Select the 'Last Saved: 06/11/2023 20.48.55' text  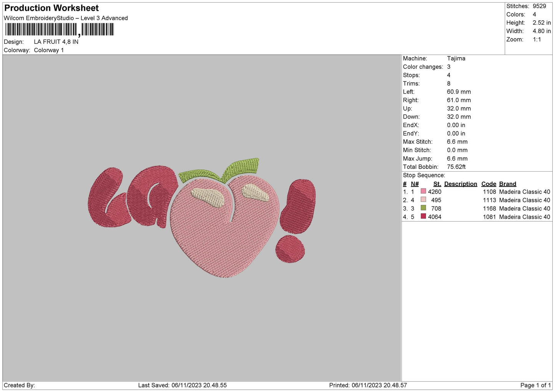coord(182,385)
